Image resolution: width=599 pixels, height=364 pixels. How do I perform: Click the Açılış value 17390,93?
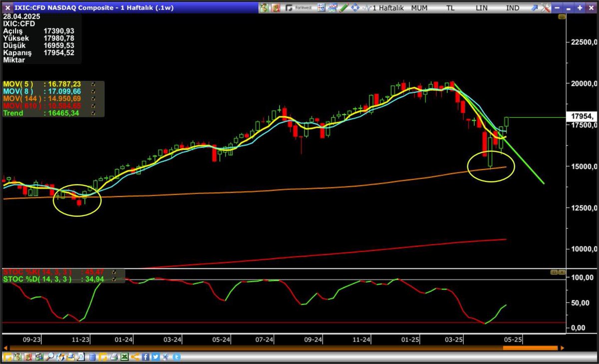coord(59,31)
